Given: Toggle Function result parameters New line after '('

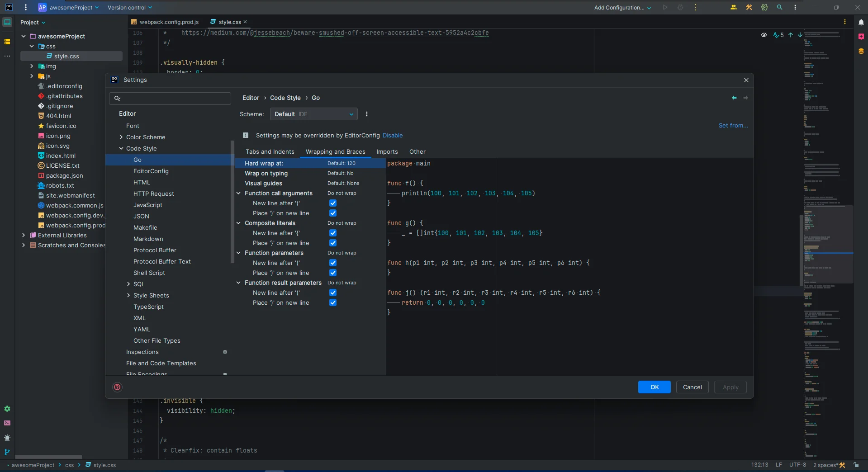Looking at the screenshot, I should pyautogui.click(x=333, y=293).
